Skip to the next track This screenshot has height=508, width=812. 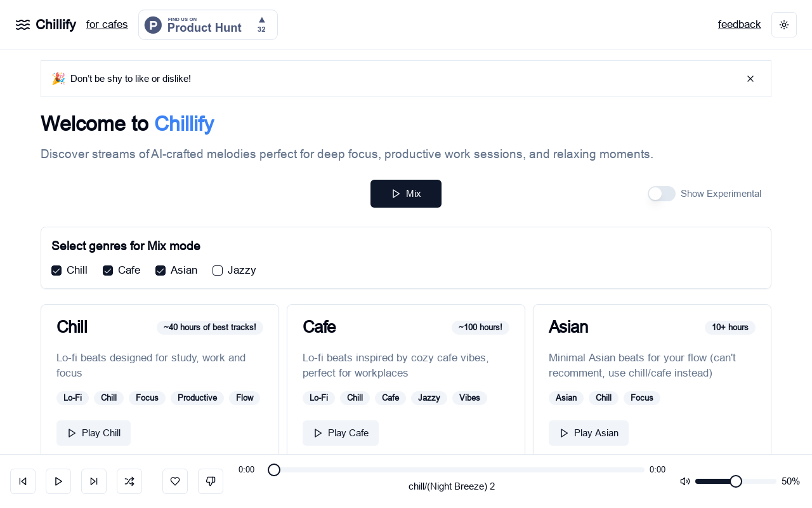(94, 481)
